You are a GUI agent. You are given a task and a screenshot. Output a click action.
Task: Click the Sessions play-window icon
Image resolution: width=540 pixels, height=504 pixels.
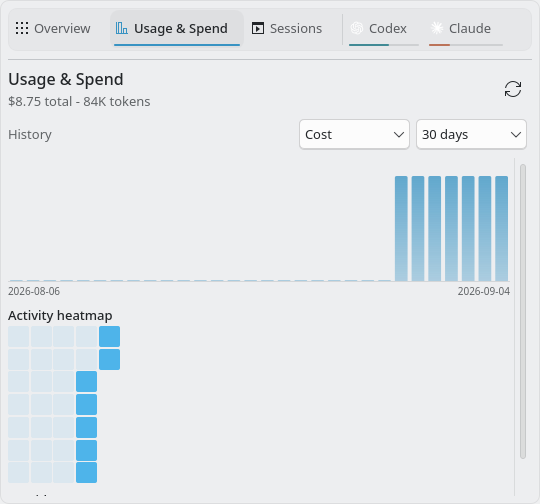[258, 28]
